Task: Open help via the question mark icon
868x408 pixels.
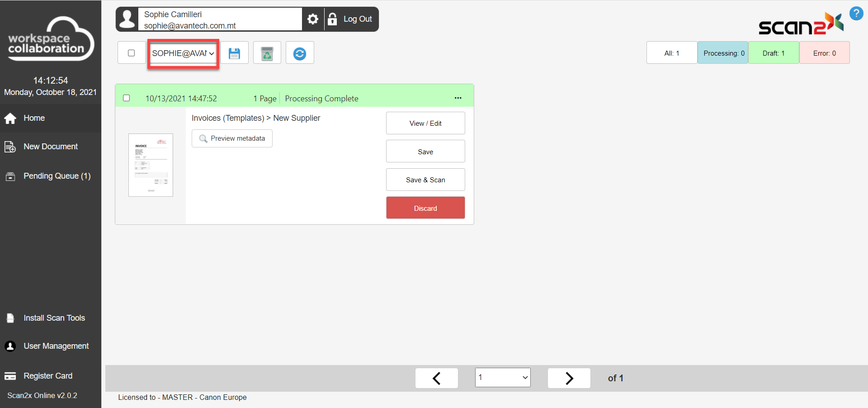Action: [856, 14]
